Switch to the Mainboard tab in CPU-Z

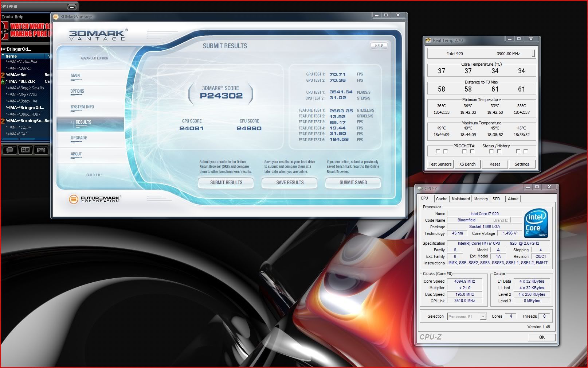(461, 199)
